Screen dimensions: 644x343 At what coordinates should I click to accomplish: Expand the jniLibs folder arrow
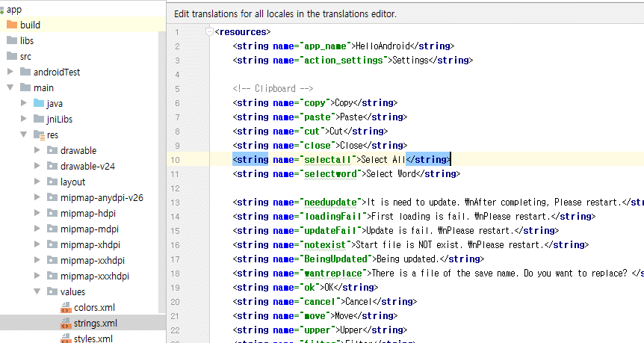coord(24,118)
